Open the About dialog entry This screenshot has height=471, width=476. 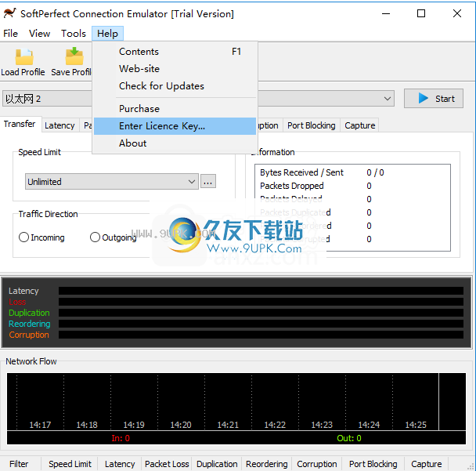pyautogui.click(x=175, y=143)
